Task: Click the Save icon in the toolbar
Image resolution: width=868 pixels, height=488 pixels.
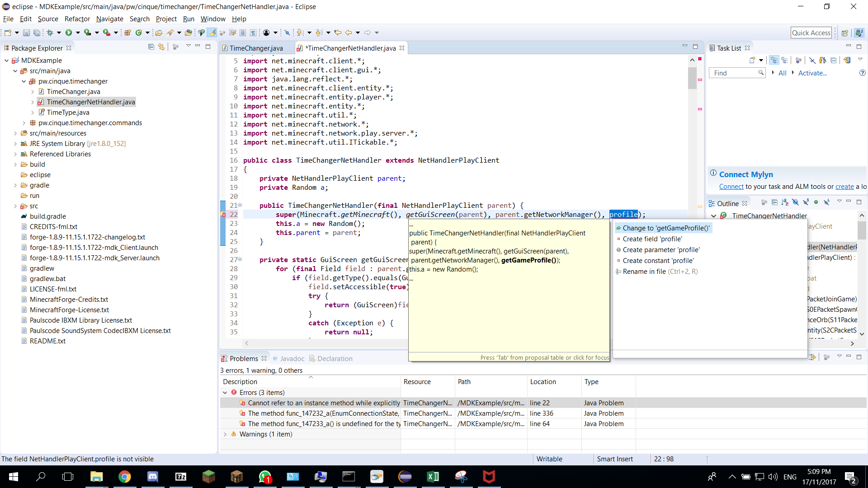Action: point(26,32)
